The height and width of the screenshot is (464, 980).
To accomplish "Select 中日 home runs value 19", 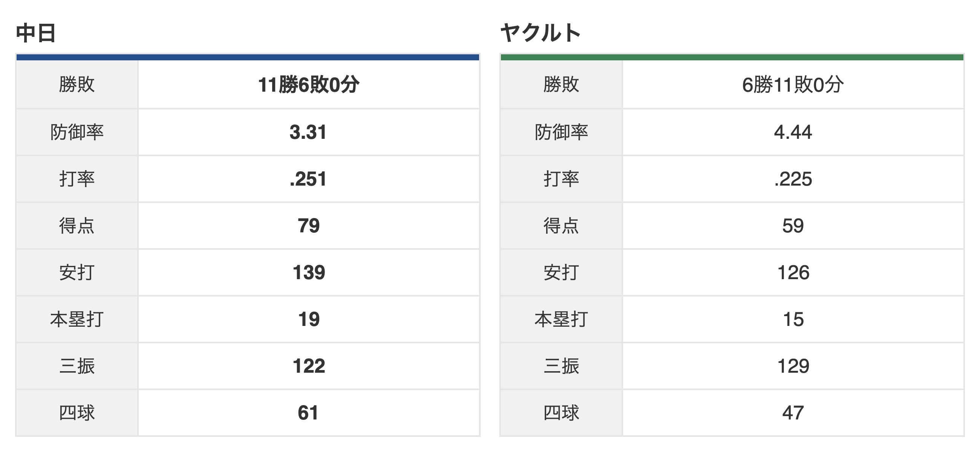I will pyautogui.click(x=309, y=320).
